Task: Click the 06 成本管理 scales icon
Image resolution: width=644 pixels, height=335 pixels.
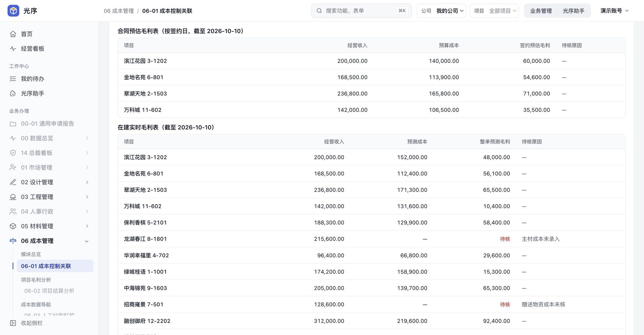Action: (x=13, y=241)
